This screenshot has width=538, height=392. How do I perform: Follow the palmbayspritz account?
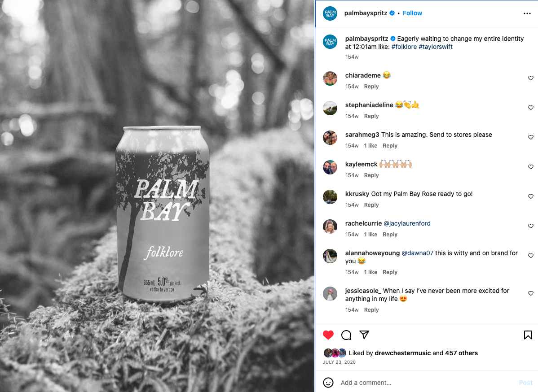pos(412,13)
